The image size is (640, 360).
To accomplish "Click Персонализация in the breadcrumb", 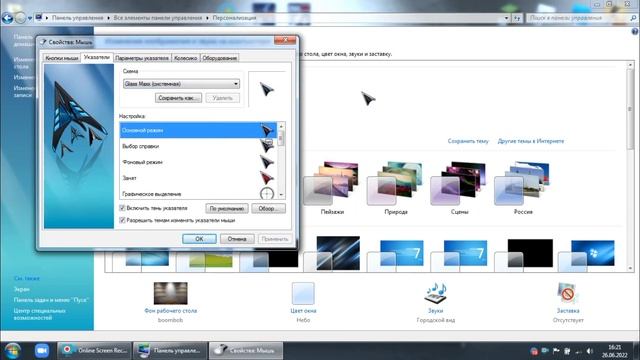I will (234, 18).
